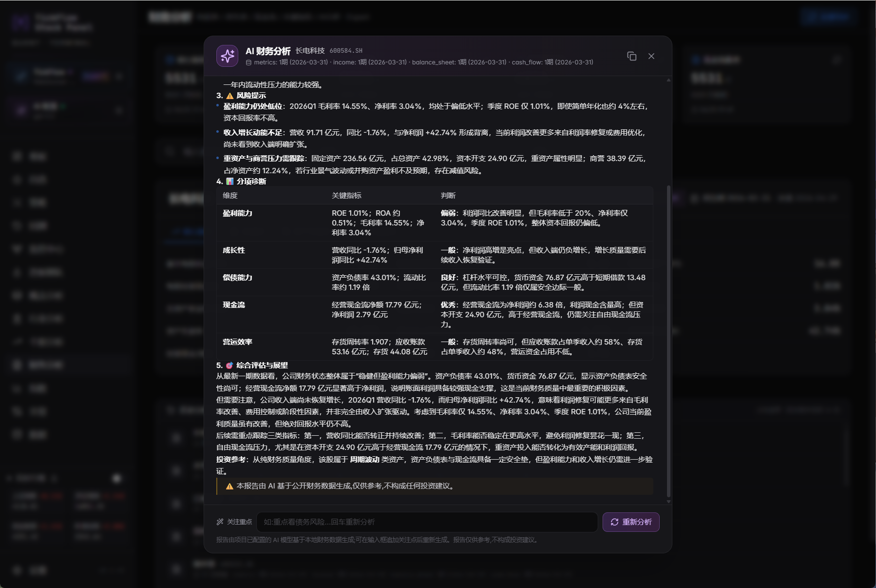Viewport: 876px width, 588px height.
Task: Click the 判断 column header
Action: click(x=448, y=196)
